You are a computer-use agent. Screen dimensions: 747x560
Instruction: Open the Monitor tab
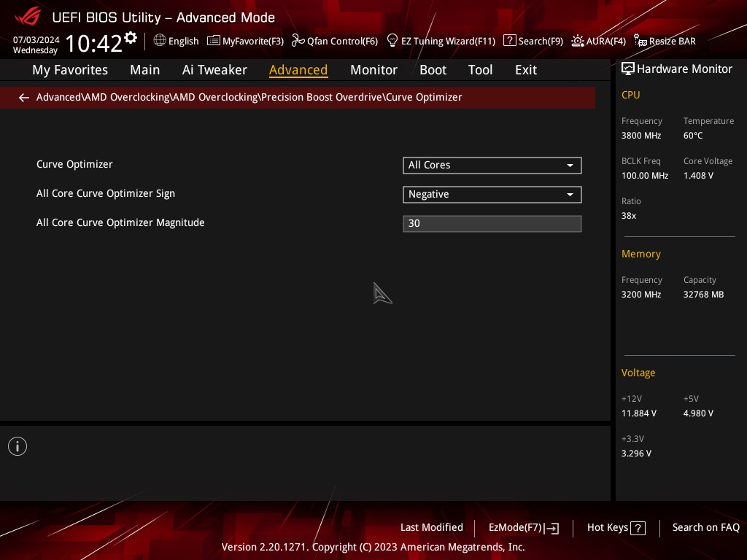[x=373, y=70]
